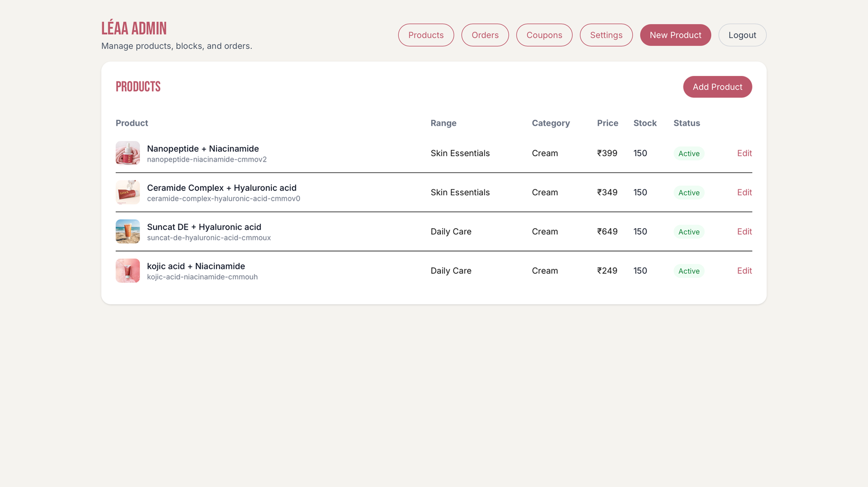Click the Category column header
Viewport: 868px width, 487px height.
[551, 123]
